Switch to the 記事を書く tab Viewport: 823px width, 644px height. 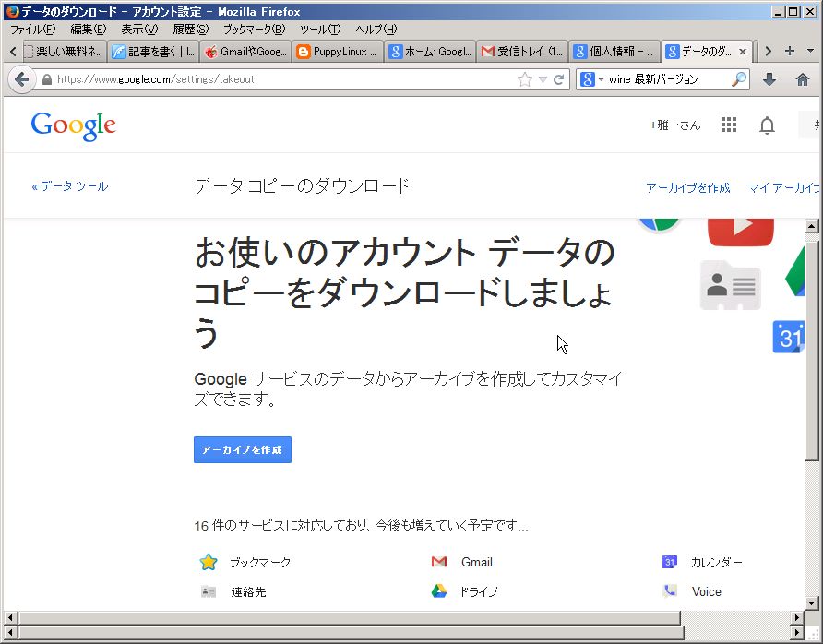point(153,52)
